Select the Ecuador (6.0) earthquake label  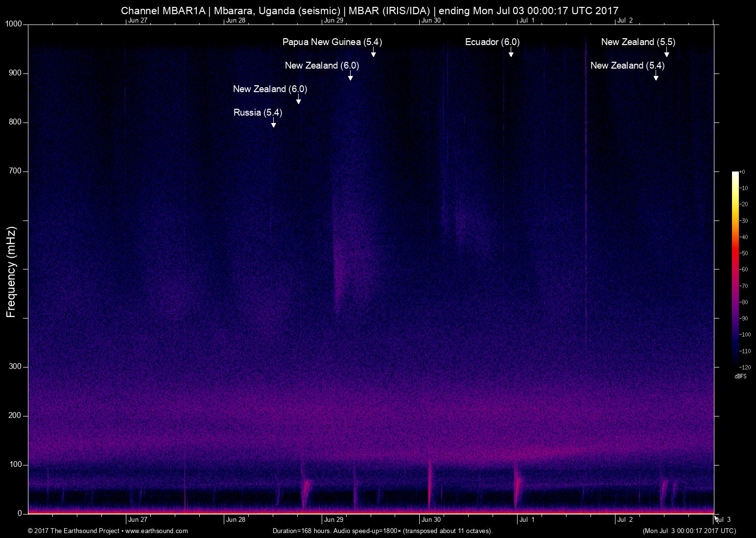pos(492,42)
